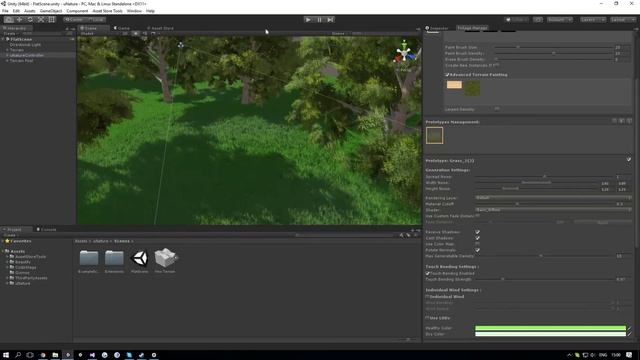
Task: Expand the ThirdPartyAssets folder in Project
Action: tap(7, 278)
